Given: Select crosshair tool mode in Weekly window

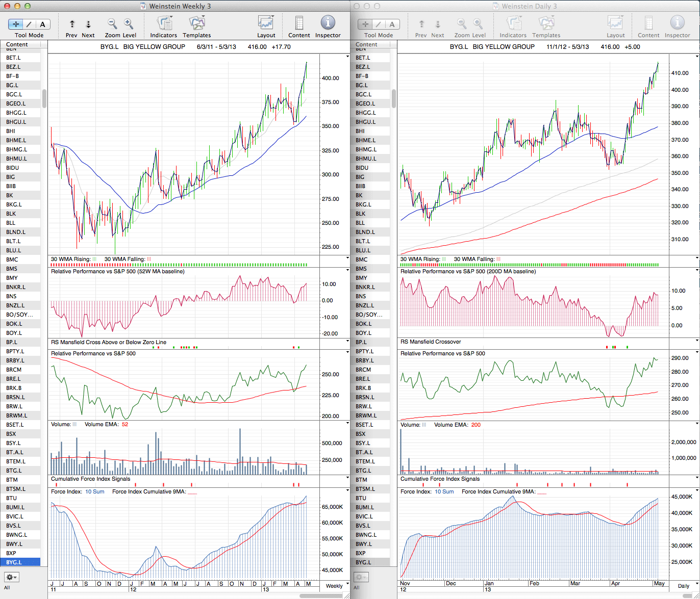Looking at the screenshot, I should click(x=16, y=24).
